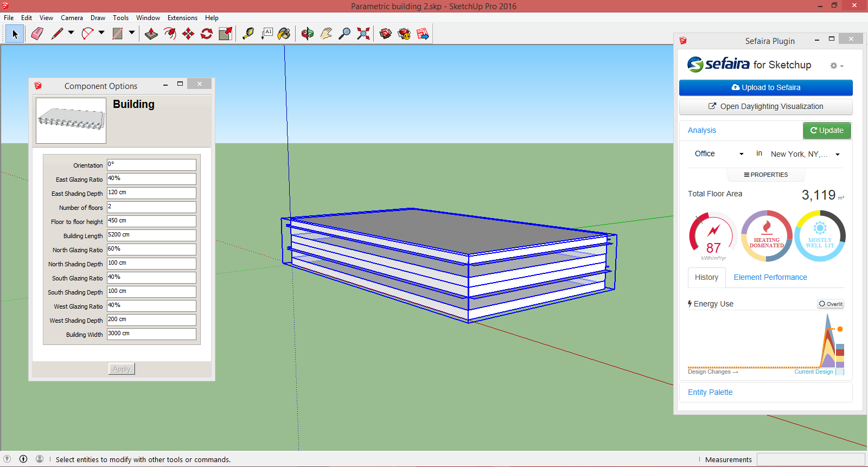Viewport: 868px width, 467px height.
Task: Click the North Glazing Ratio field
Action: coord(151,250)
